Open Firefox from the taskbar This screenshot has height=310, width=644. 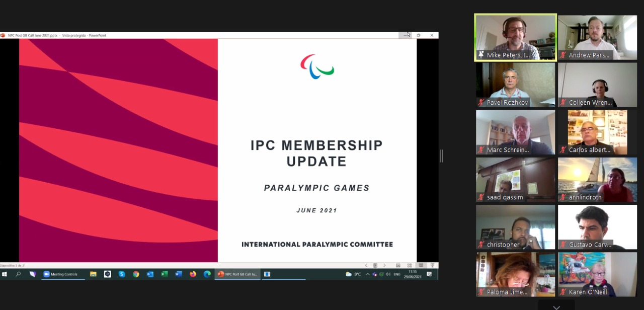click(x=193, y=274)
